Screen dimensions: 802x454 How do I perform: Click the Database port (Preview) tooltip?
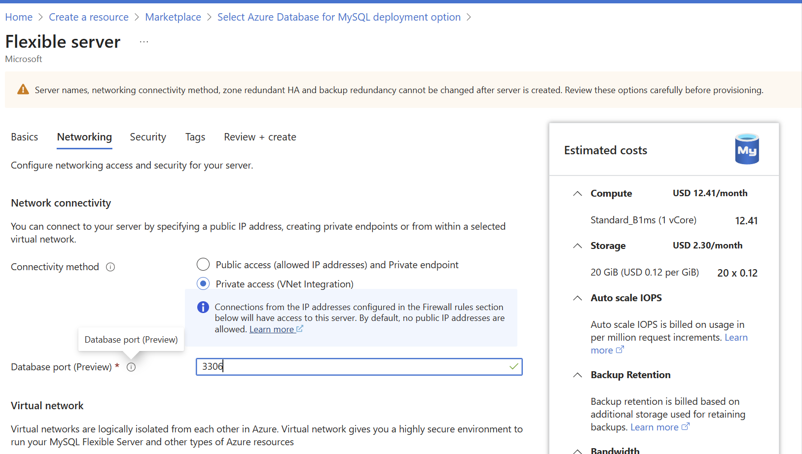(131, 339)
